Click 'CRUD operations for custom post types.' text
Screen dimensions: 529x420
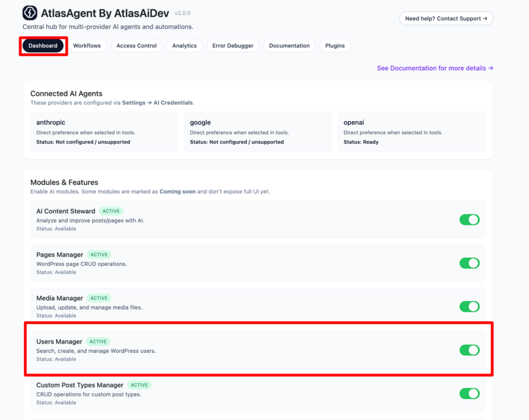tap(89, 395)
